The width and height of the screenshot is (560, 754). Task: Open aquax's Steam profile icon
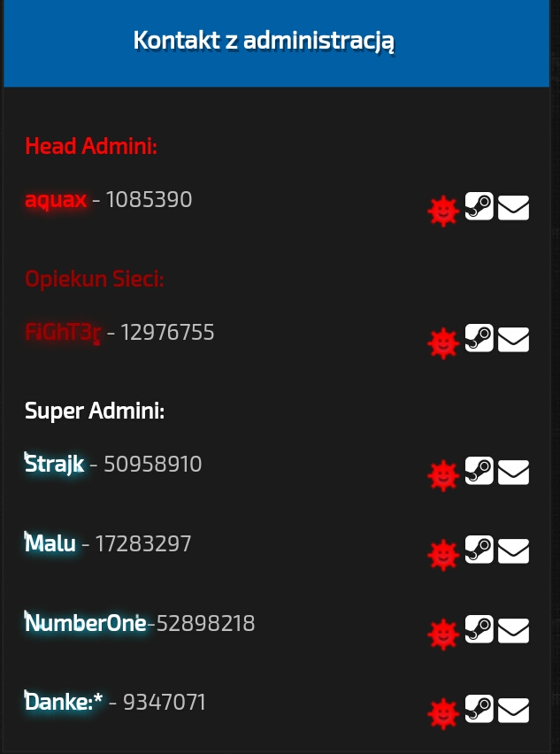tap(479, 206)
